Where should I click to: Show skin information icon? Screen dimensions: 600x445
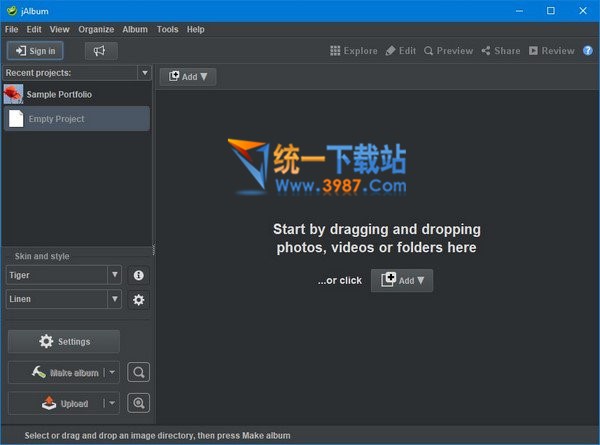[139, 275]
